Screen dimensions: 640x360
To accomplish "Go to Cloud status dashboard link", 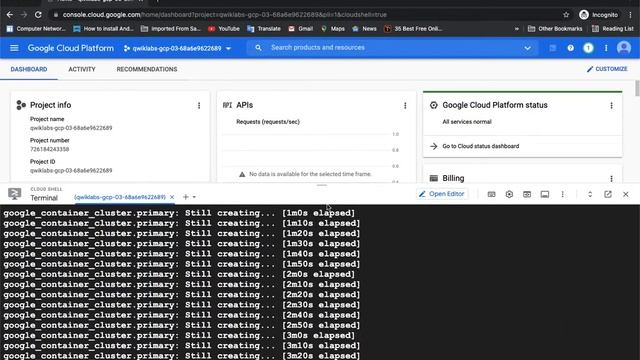I will [x=480, y=146].
